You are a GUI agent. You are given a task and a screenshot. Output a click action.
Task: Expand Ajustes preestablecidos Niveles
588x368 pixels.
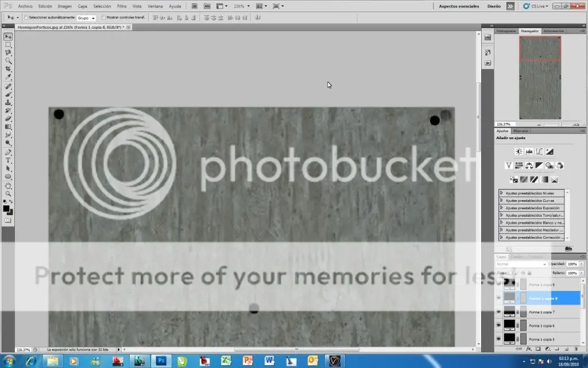[x=501, y=193]
